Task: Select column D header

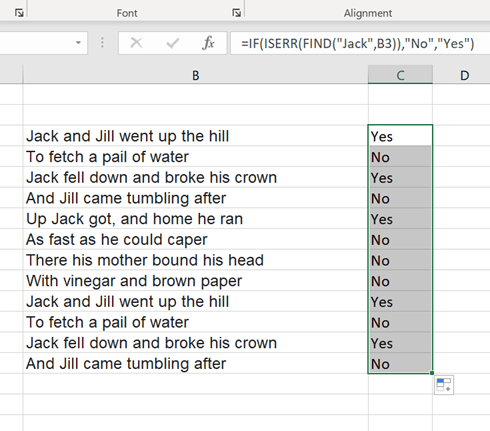Action: tap(464, 75)
